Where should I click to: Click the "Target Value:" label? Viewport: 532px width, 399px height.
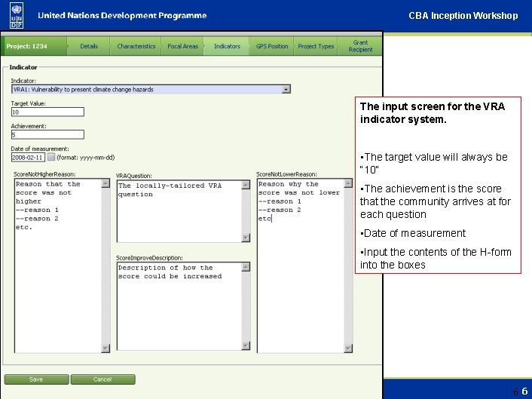[28, 103]
